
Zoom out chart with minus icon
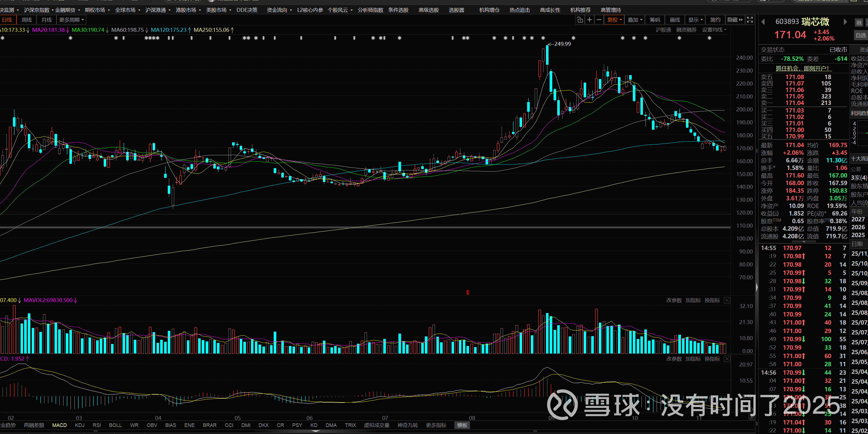point(599,20)
